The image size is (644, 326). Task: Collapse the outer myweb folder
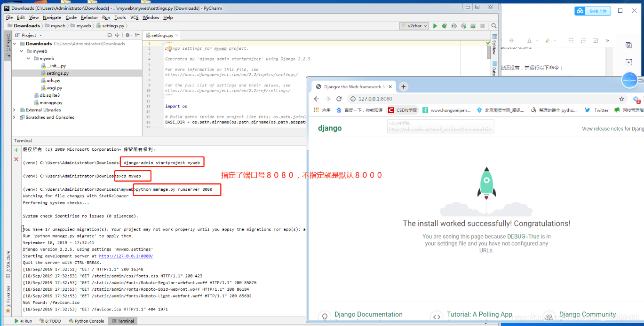point(22,51)
